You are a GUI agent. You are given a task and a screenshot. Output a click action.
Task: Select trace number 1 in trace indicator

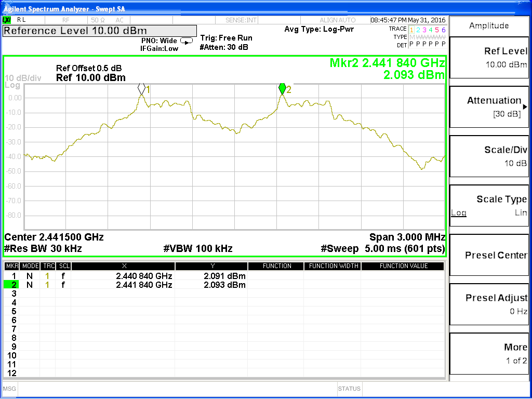411,30
